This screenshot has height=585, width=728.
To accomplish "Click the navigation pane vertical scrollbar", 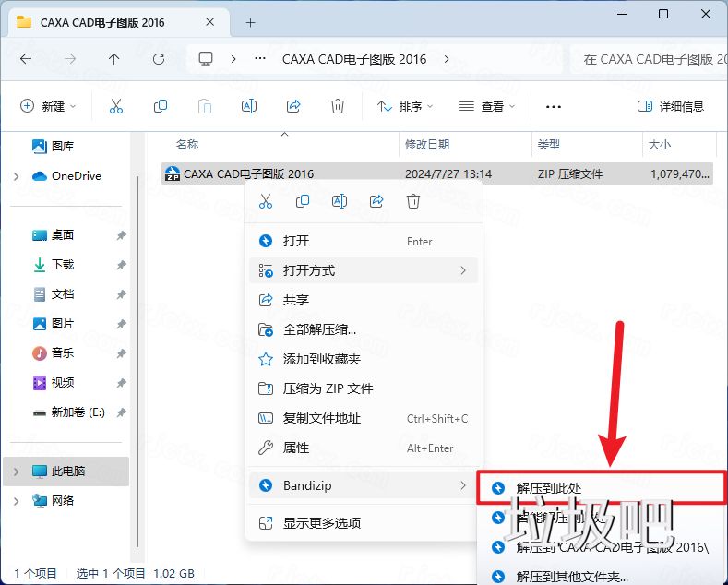I will [x=137, y=361].
